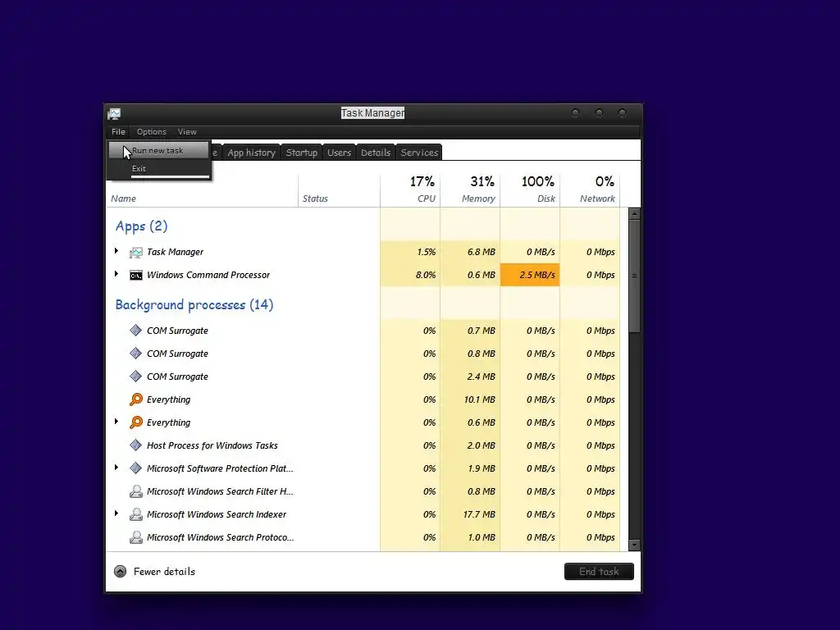This screenshot has height=630, width=840.
Task: Click Everything icon using 10.1 MB
Action: click(136, 399)
